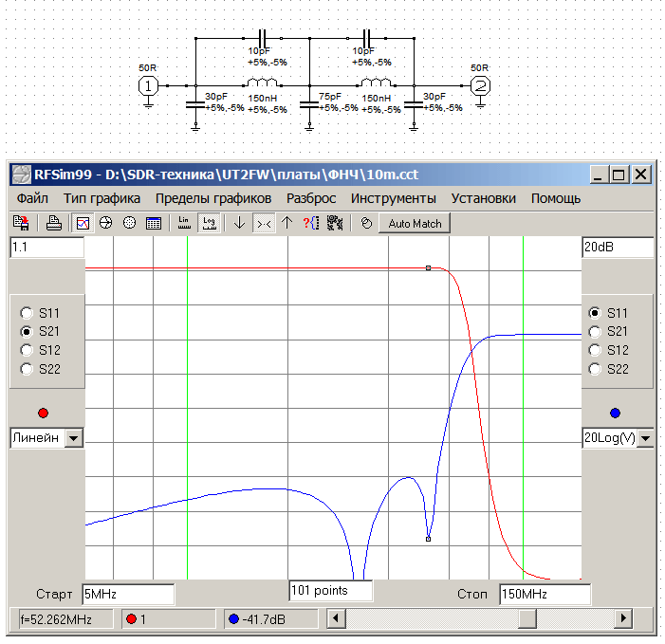Switch to logarithmic frequency scale (Log)
Viewport: 665px width, 644px height.
click(209, 223)
